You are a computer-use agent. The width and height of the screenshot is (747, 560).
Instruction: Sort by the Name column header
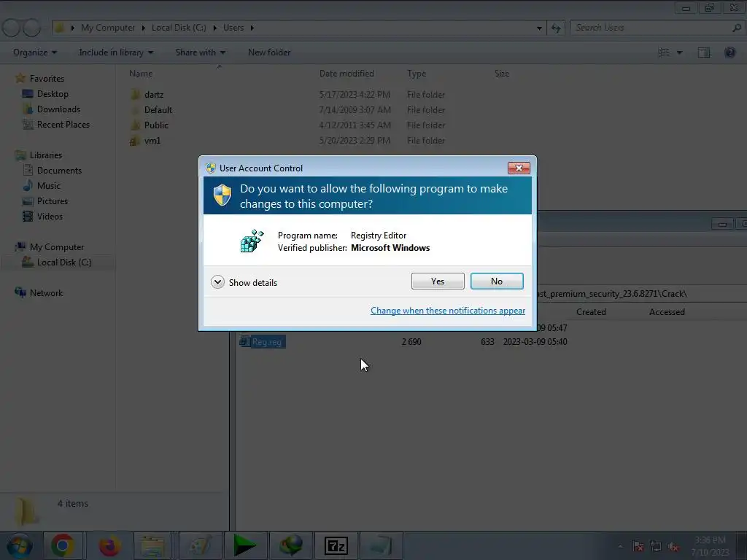[141, 74]
